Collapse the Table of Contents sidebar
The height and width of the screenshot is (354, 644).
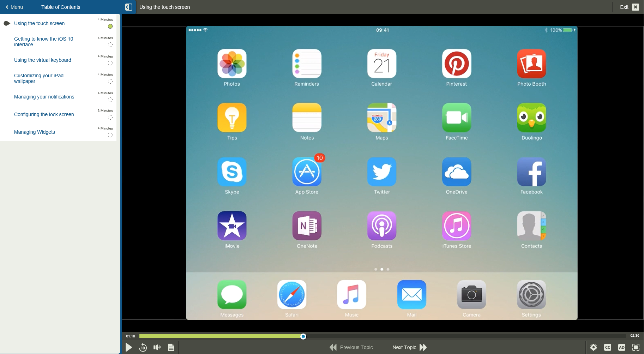(129, 7)
